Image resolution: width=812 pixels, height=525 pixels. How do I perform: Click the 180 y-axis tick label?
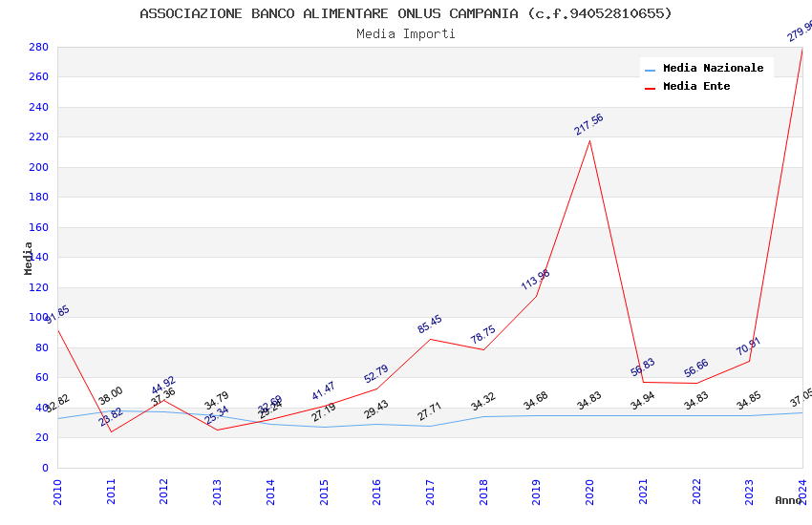tap(38, 197)
